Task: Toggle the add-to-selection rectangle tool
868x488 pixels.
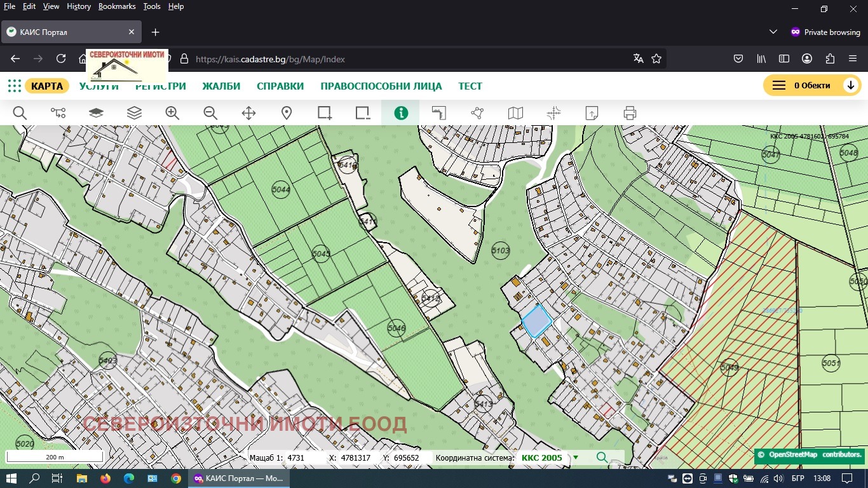Action: (x=325, y=113)
